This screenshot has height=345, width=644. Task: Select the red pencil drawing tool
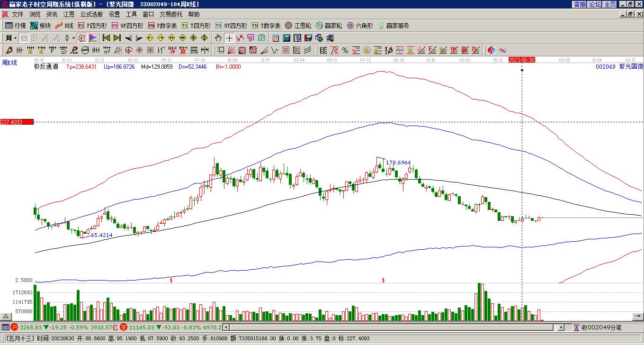(9, 50)
